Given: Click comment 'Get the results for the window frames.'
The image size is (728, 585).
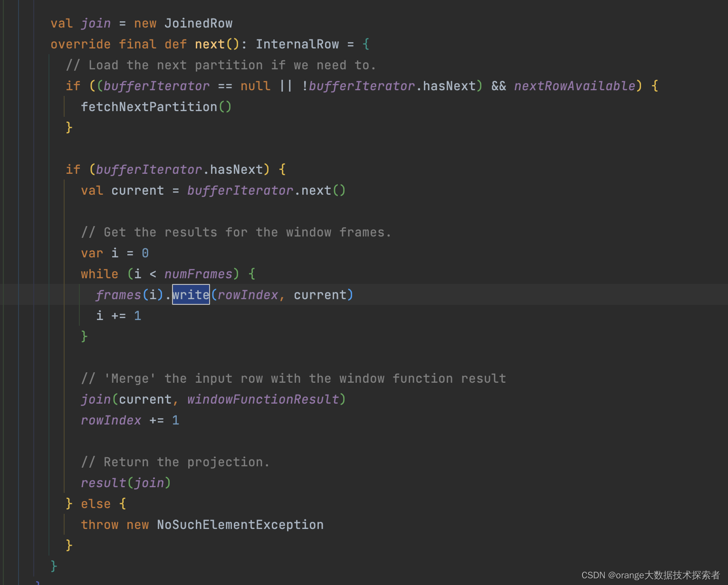Looking at the screenshot, I should pos(236,232).
